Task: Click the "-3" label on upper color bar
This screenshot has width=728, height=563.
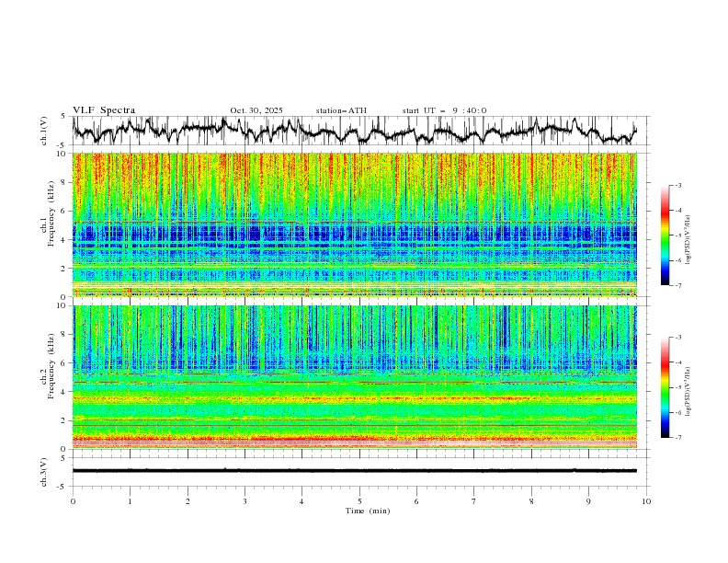Action: [x=678, y=186]
